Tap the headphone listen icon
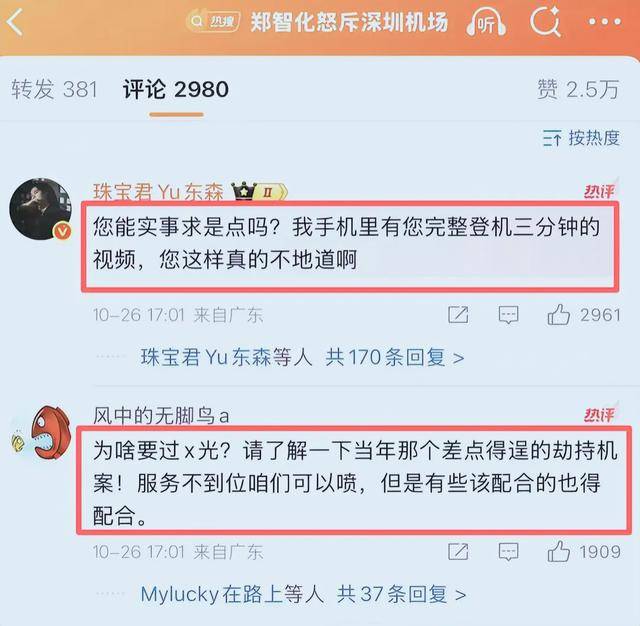Image resolution: width=640 pixels, height=626 pixels. click(x=486, y=23)
